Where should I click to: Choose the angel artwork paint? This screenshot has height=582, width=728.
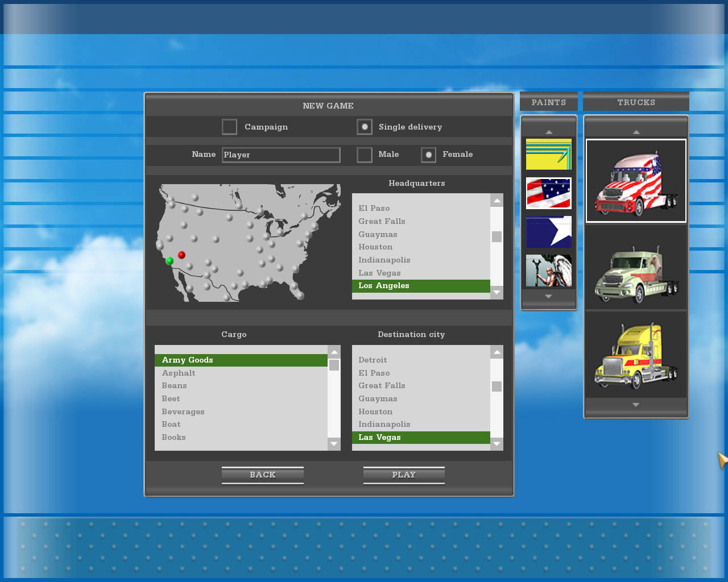point(548,271)
